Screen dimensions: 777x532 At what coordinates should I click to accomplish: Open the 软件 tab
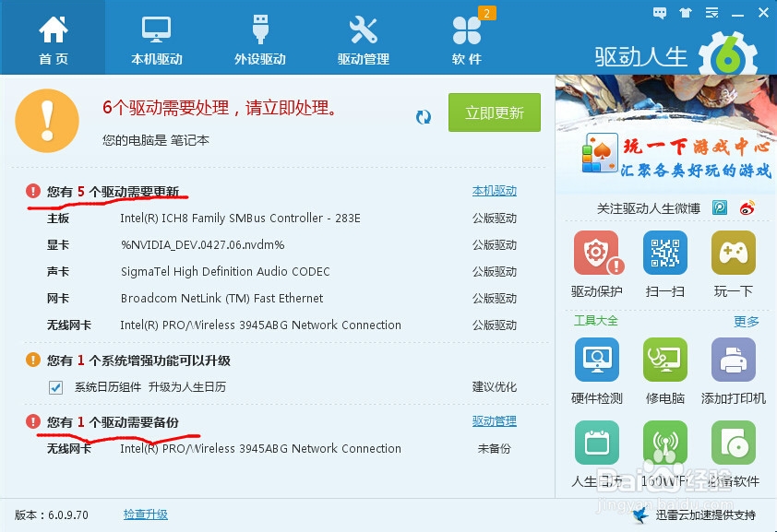coord(466,40)
